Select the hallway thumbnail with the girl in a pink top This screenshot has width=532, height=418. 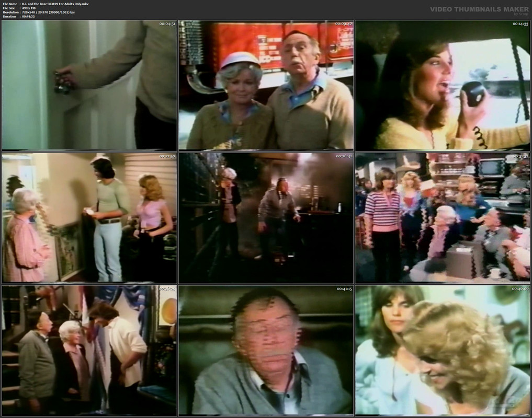click(89, 218)
